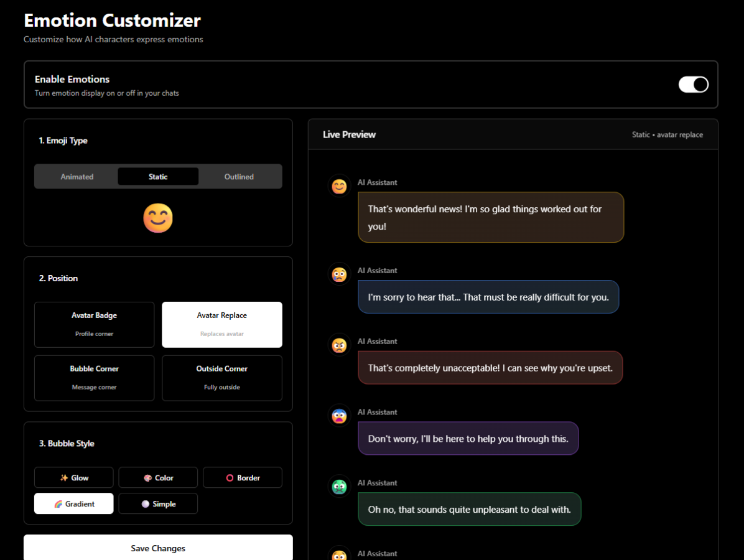Click the angry emoji avatar in preview
The height and width of the screenshot is (560, 744).
tap(339, 345)
